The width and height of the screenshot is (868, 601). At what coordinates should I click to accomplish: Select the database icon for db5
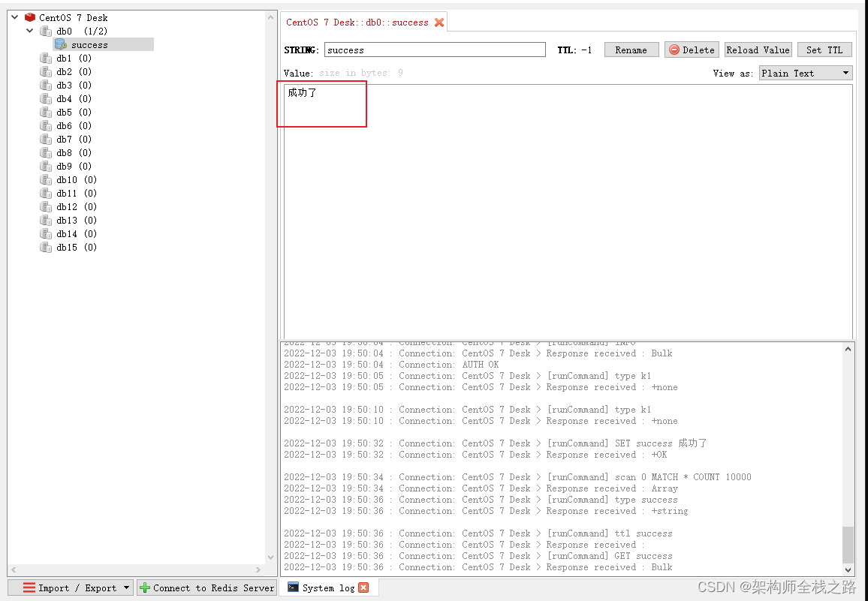[46, 112]
